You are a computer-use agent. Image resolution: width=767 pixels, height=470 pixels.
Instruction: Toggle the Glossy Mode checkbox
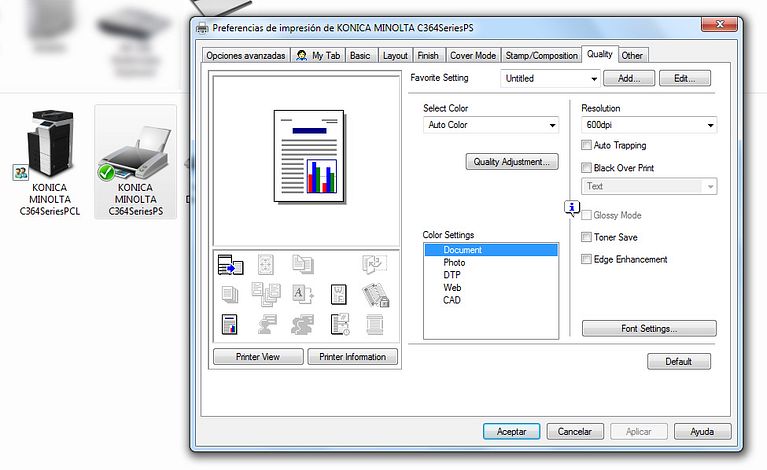586,215
